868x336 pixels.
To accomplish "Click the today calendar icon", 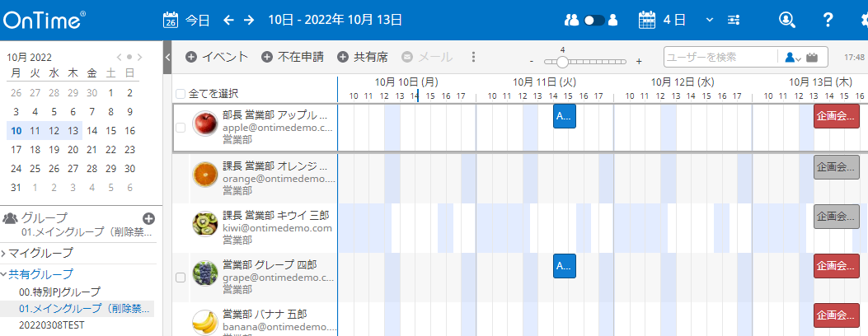I will [x=171, y=21].
